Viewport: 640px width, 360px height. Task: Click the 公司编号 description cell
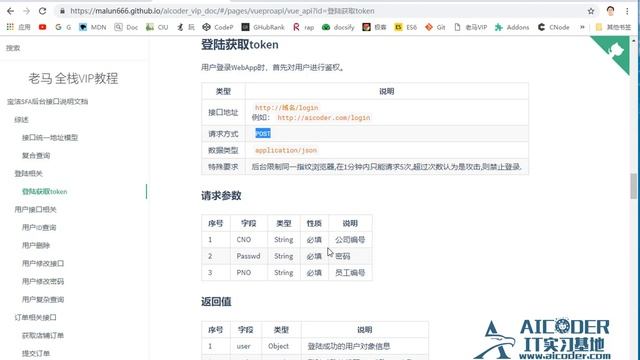350,240
